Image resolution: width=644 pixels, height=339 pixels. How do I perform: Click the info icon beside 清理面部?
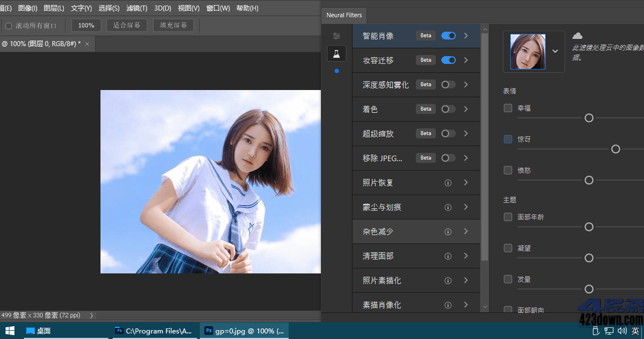448,256
